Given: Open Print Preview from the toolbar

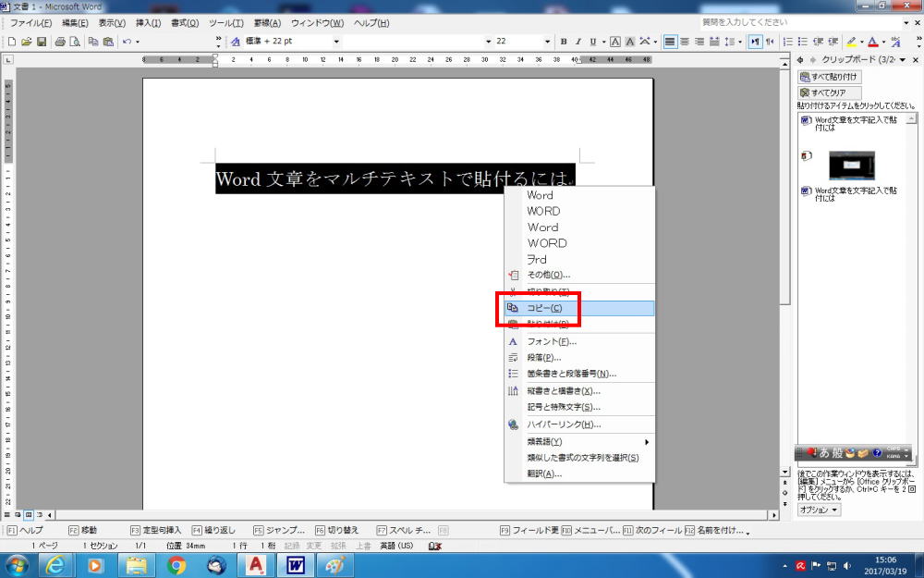Looking at the screenshot, I should pos(75,42).
